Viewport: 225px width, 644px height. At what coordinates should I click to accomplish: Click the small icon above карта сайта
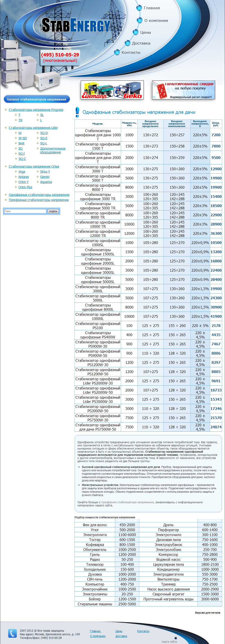click(175, 638)
